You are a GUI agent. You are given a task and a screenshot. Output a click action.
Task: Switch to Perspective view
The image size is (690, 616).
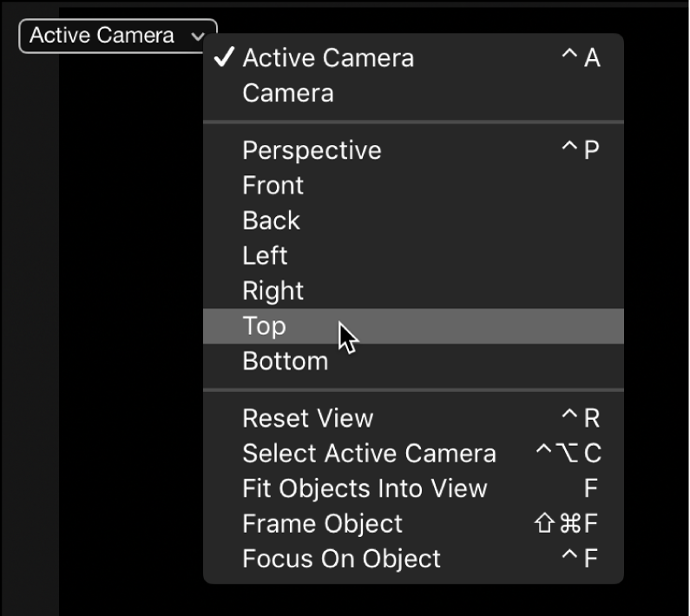tap(312, 150)
